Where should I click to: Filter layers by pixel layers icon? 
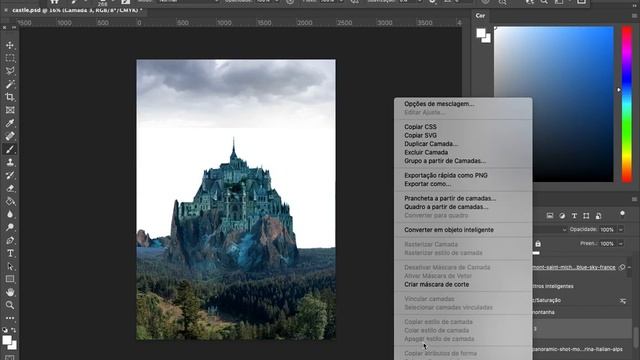[550, 216]
